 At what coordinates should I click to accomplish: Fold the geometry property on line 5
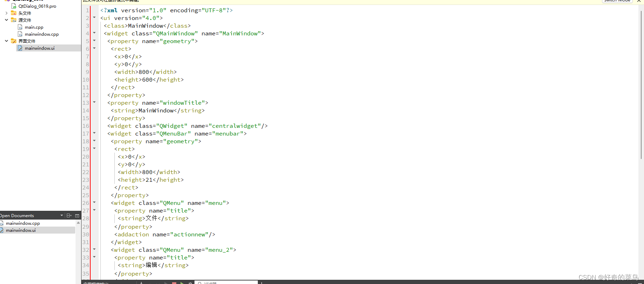[x=94, y=40]
